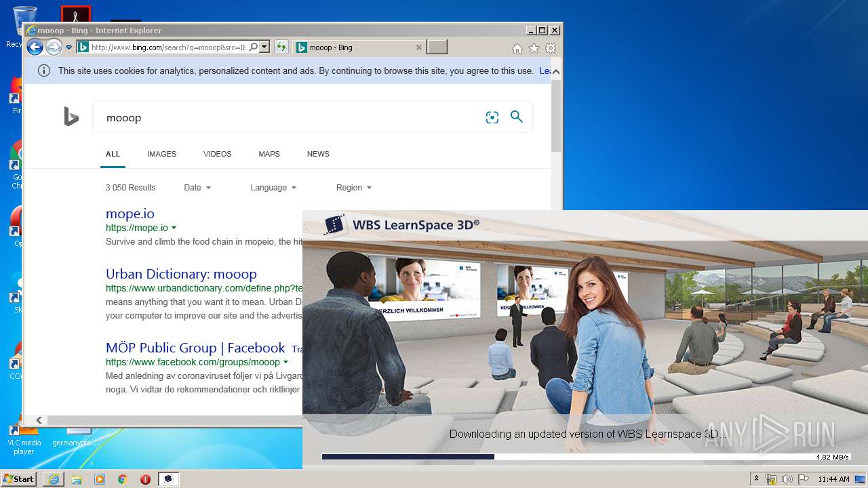Expand the Region filter dropdown
The width and height of the screenshot is (868, 488).
click(x=354, y=188)
